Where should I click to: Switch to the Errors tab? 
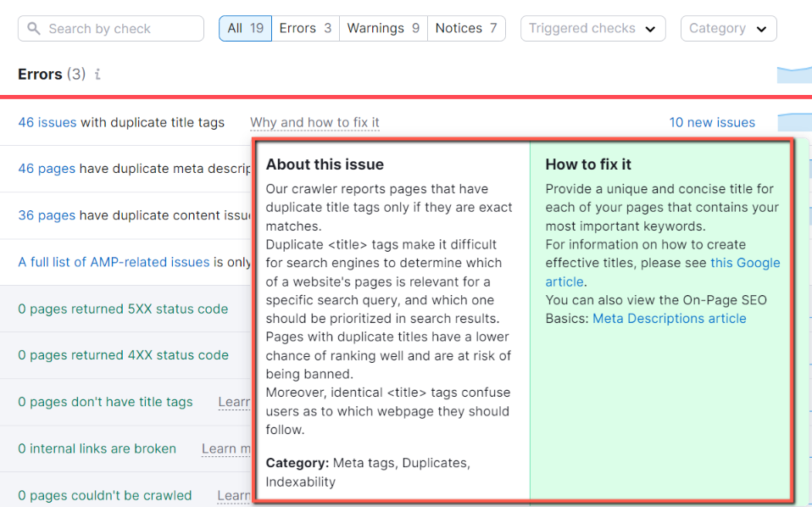click(305, 27)
